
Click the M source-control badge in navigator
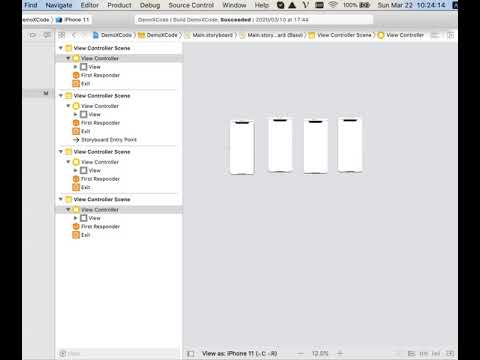click(x=46, y=93)
